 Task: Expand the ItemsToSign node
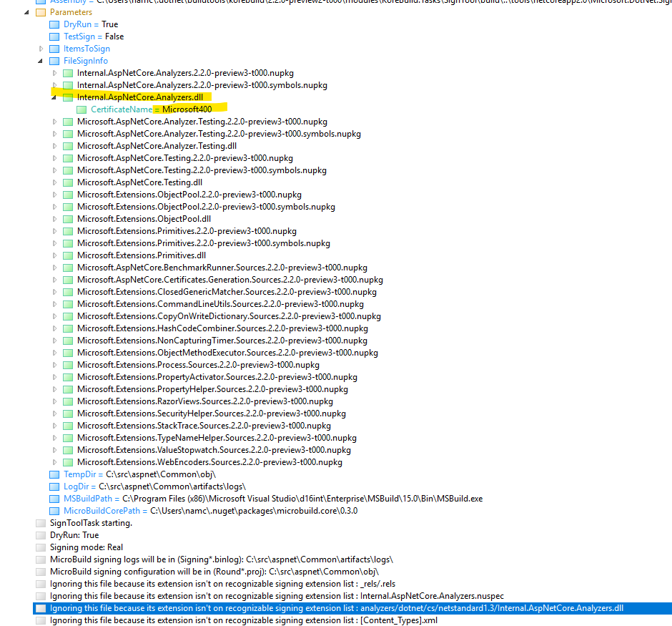[41, 49]
